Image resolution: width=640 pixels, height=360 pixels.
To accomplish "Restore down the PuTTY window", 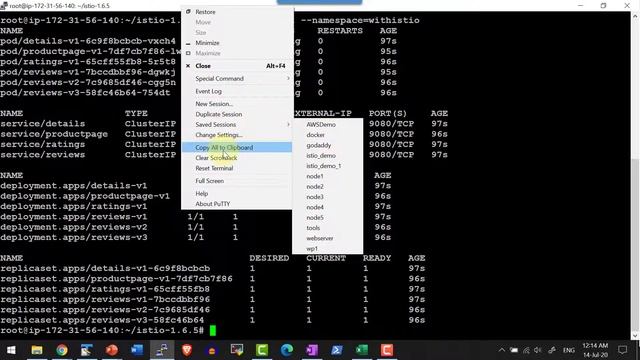I will [603, 5].
